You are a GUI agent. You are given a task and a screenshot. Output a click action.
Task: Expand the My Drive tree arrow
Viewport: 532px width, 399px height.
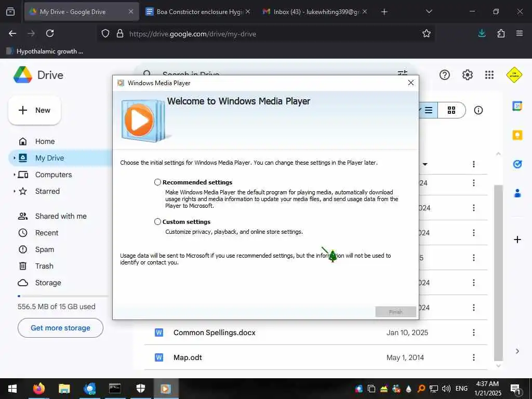[14, 158]
